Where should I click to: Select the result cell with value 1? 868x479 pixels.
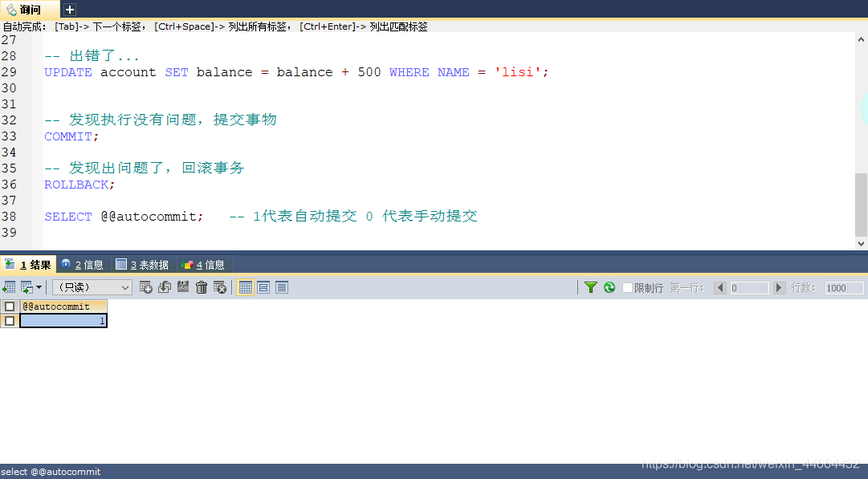click(63, 321)
